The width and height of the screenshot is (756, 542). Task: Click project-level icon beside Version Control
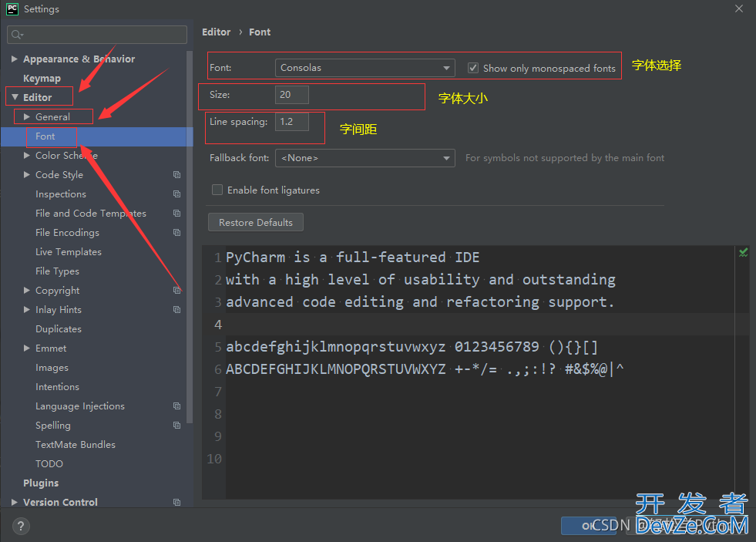point(177,503)
